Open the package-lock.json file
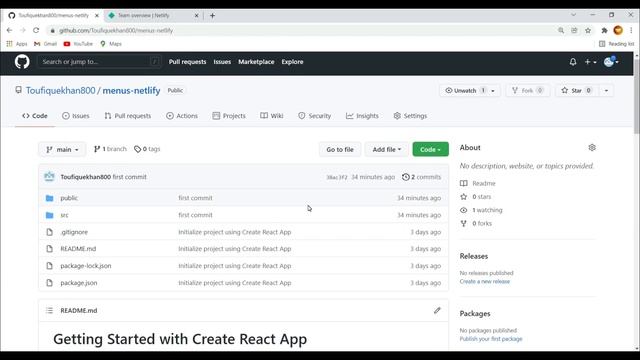 (x=86, y=266)
